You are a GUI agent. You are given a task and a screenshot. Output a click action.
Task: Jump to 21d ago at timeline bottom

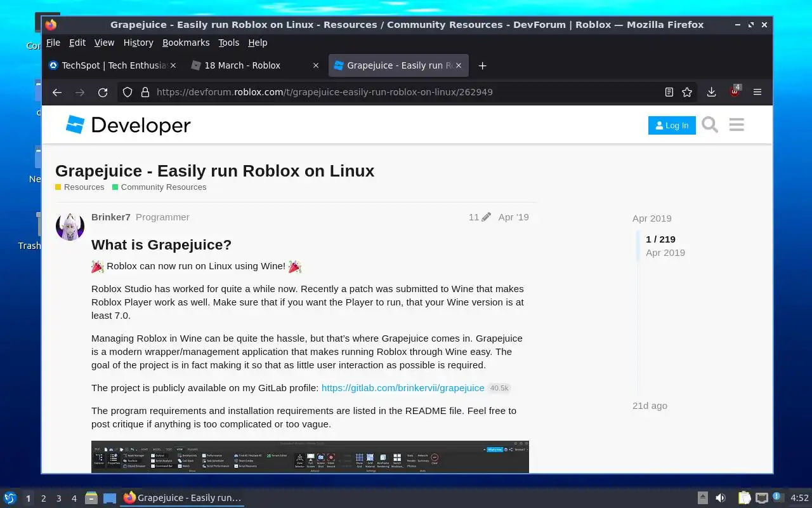coord(650,406)
